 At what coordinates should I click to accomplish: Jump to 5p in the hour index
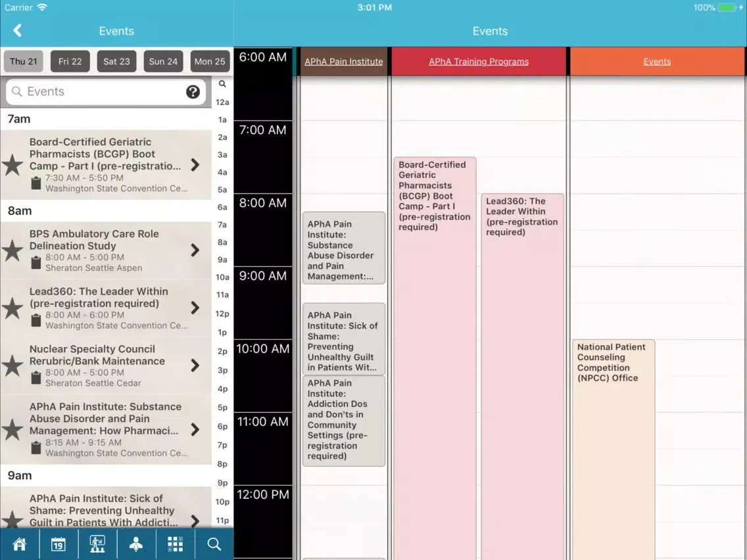coord(222,408)
